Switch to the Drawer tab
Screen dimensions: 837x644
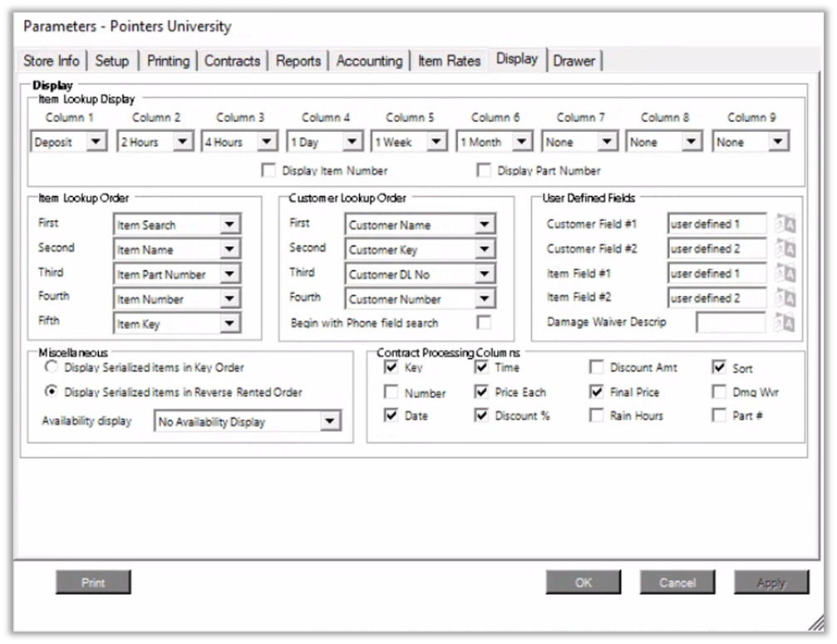[574, 61]
